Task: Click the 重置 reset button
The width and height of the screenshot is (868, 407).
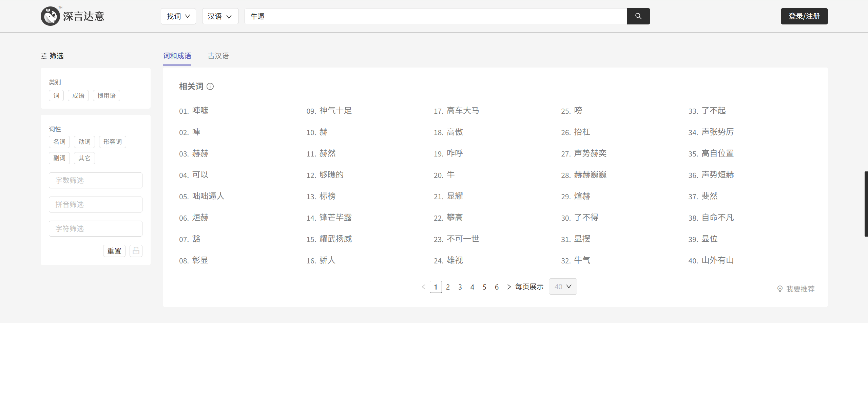Action: (114, 251)
